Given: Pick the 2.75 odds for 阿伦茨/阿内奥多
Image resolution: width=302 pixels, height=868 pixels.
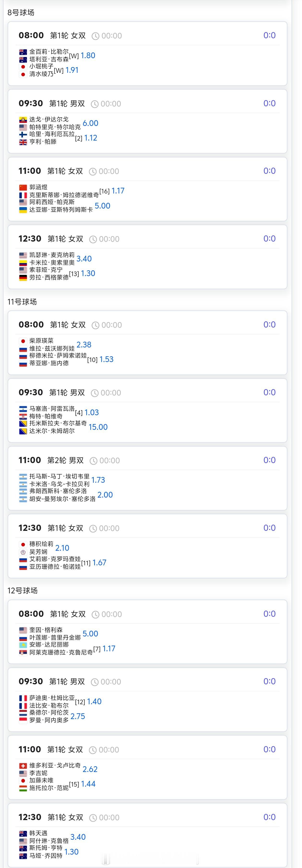Looking at the screenshot, I should point(78,716).
